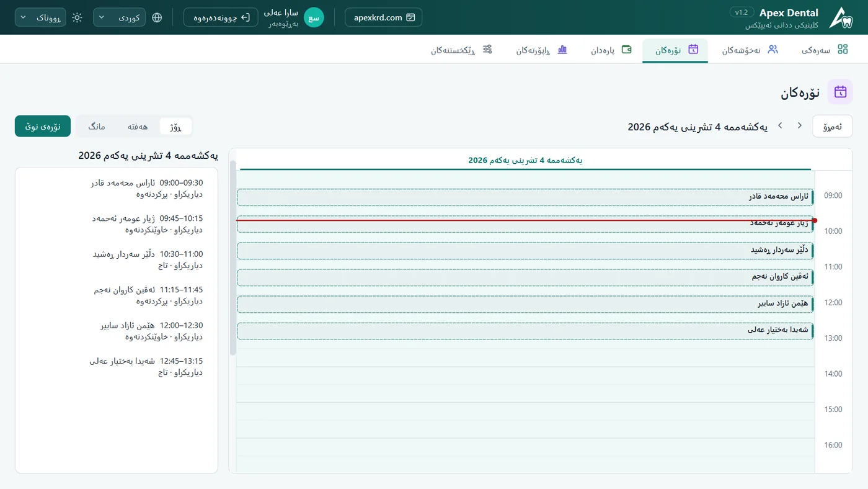This screenshot has height=489, width=868.
Task: Switch to هەفتە week view
Action: pos(138,127)
